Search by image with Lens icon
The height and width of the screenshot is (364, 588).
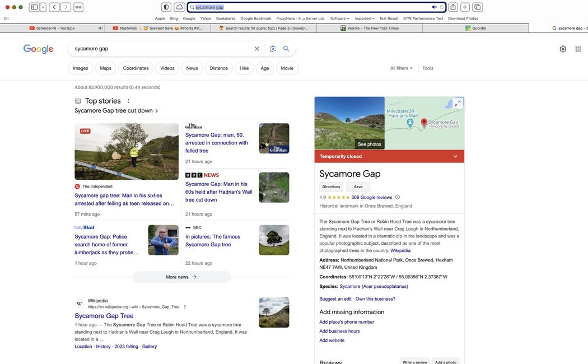pos(273,49)
